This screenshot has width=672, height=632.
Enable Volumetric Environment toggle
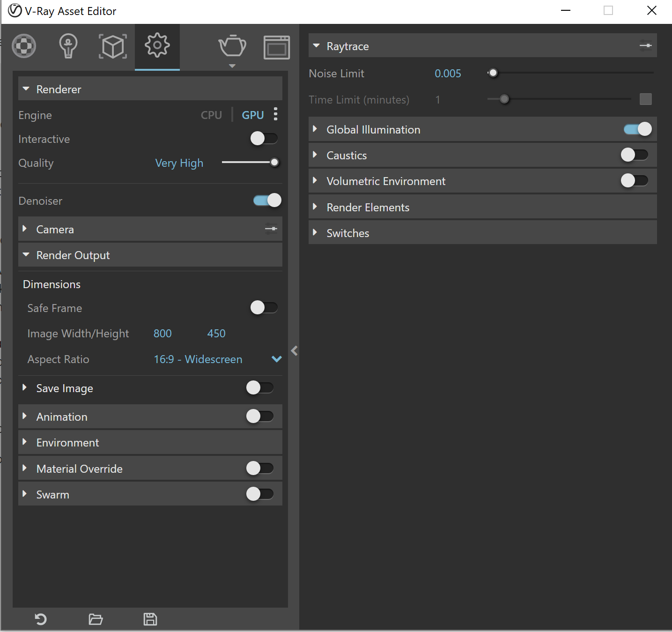[635, 180]
